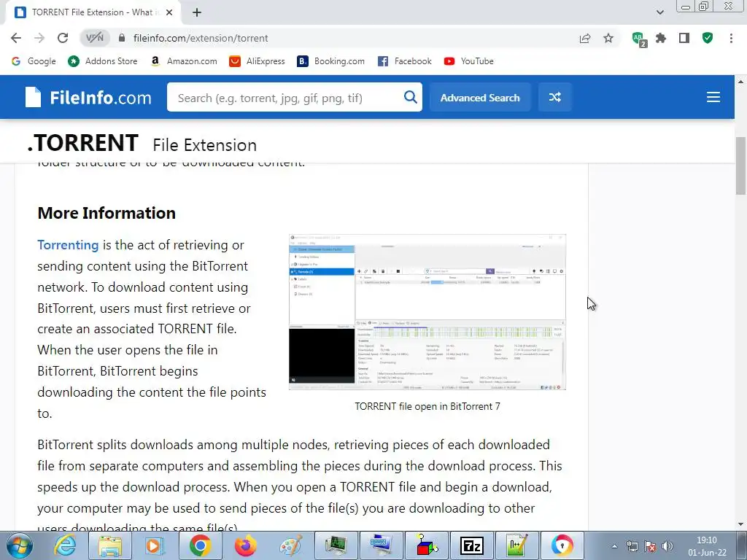Go to the FileInfo.com home logo

click(x=88, y=97)
